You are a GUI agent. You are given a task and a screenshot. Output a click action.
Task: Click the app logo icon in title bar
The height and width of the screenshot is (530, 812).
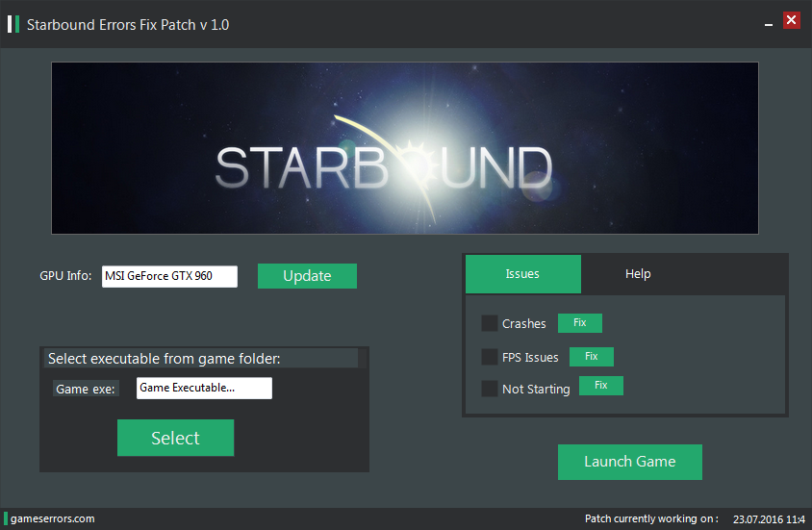(13, 24)
